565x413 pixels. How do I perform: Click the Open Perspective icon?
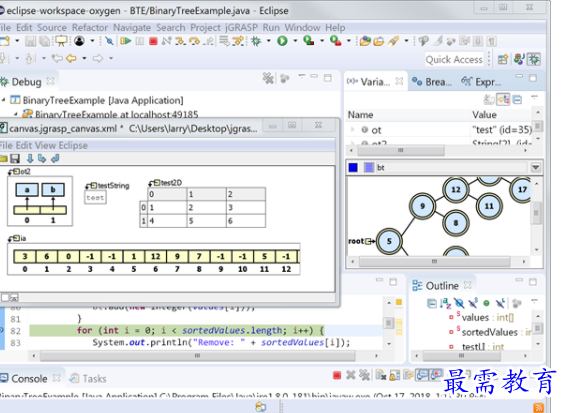click(x=503, y=59)
